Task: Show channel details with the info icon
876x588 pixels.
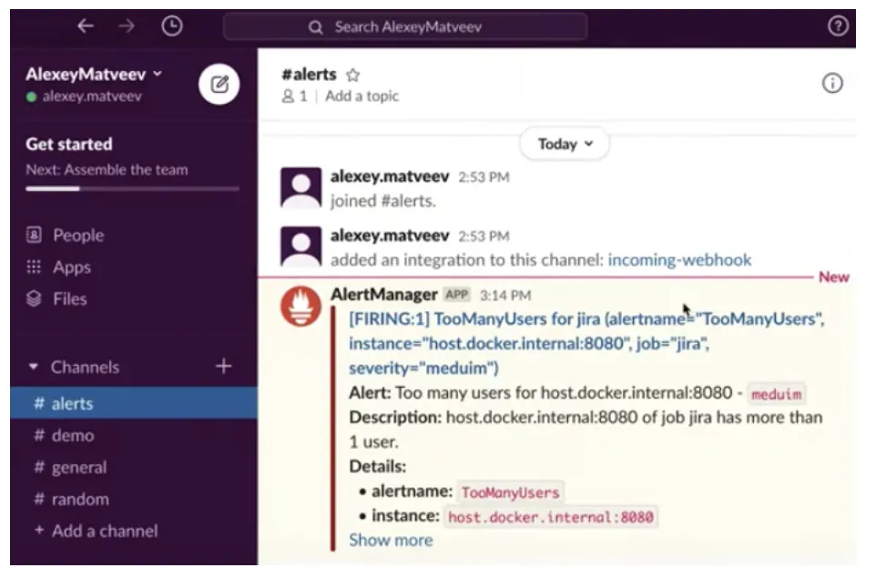Action: click(832, 83)
